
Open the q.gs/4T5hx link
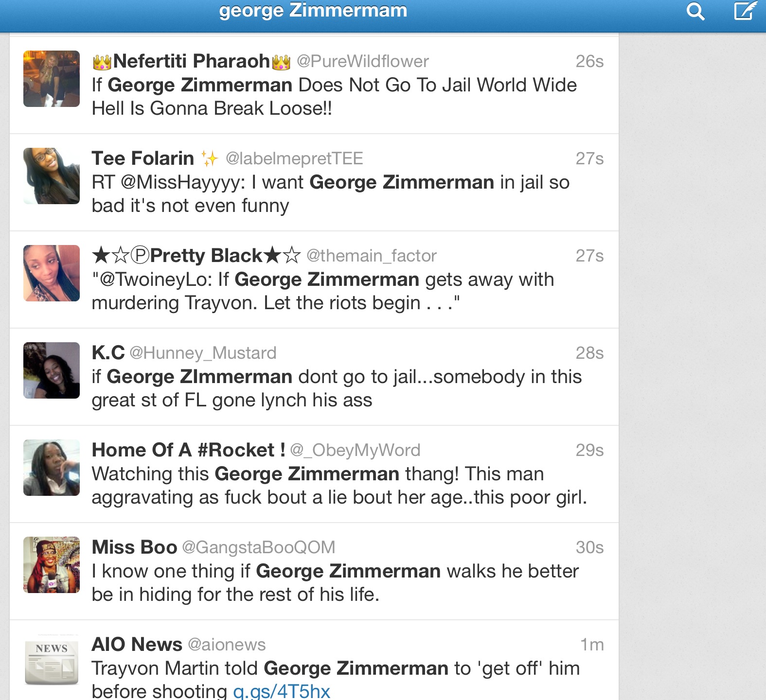tap(282, 691)
